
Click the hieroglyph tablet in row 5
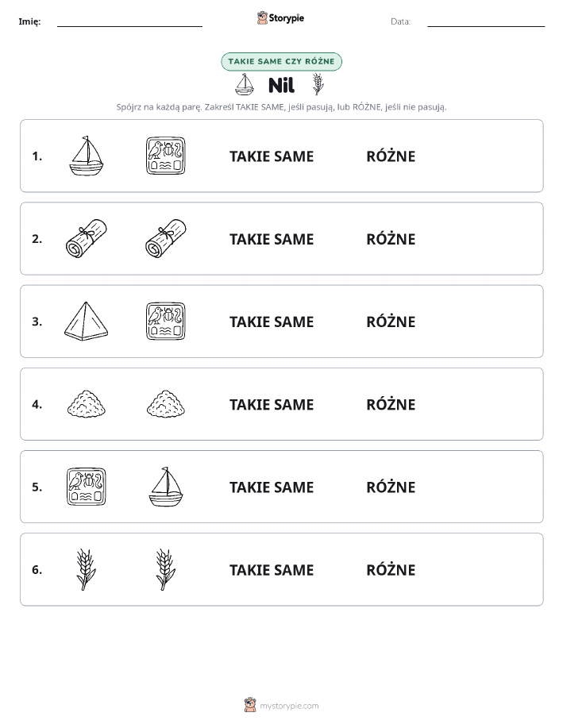tap(87, 487)
